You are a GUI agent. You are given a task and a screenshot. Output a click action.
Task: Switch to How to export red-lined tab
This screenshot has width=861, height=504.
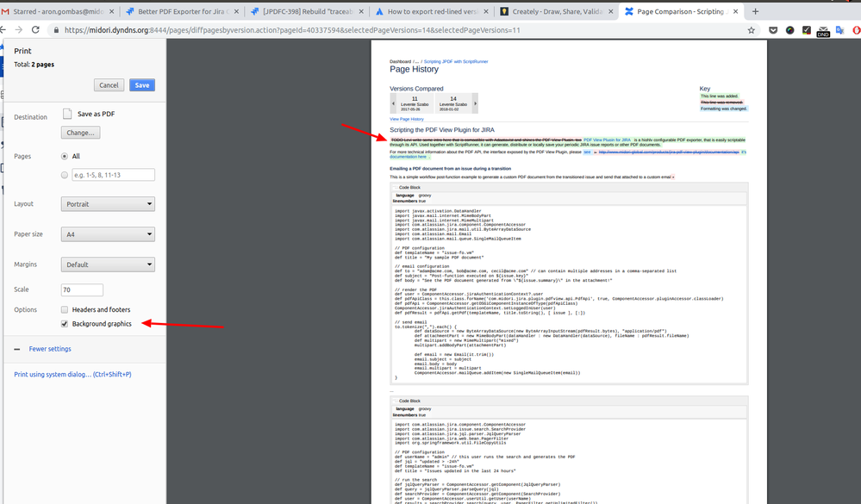point(431,11)
